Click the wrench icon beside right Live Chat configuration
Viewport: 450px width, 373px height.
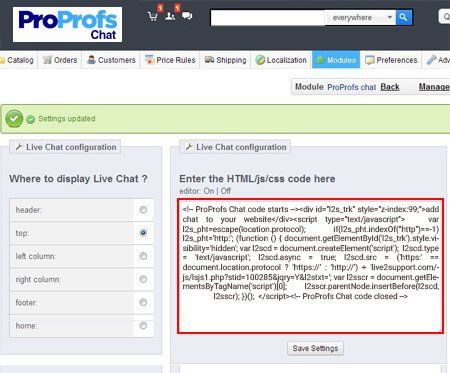189,147
